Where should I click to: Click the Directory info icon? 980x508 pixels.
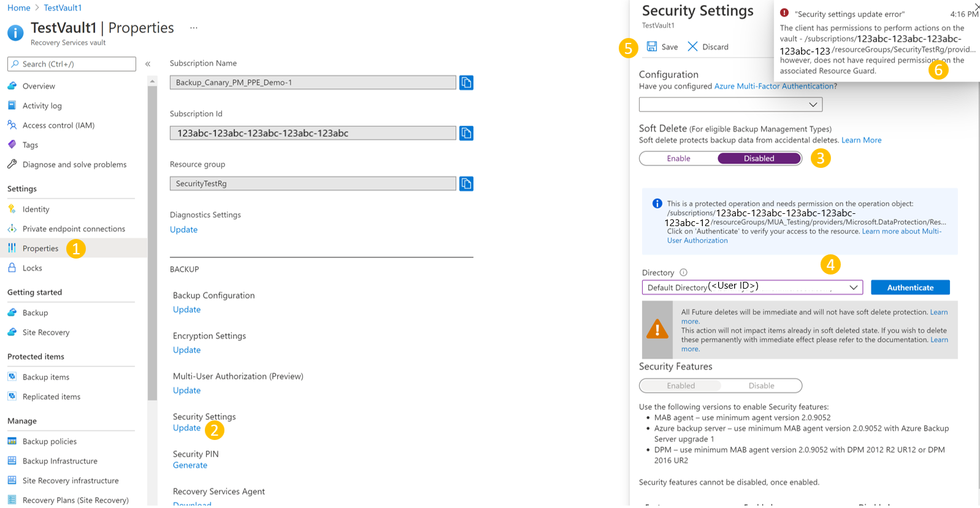coord(683,273)
